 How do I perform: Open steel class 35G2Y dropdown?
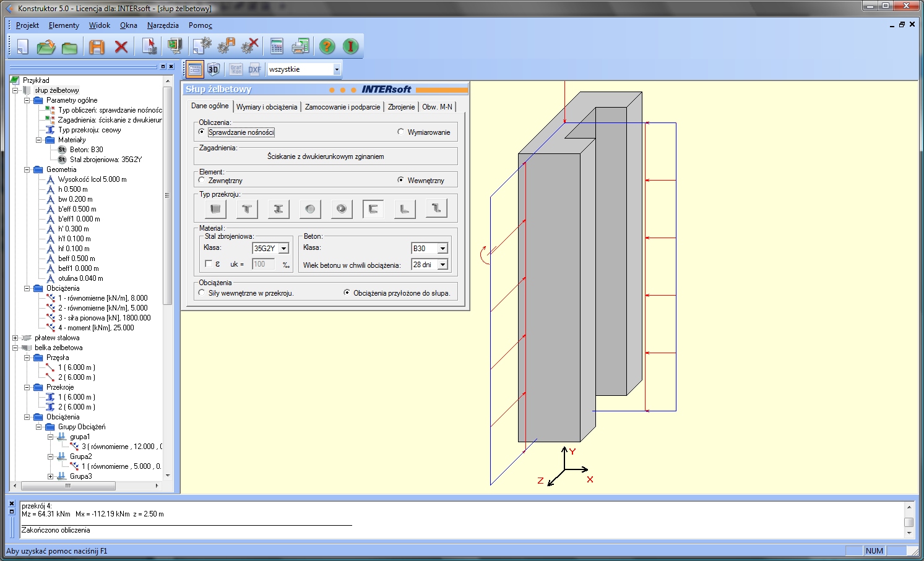[283, 248]
